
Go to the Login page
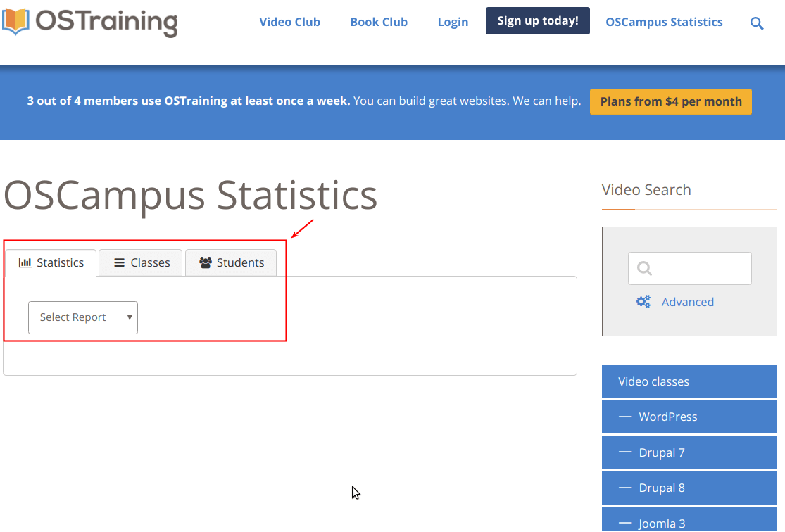pos(453,22)
